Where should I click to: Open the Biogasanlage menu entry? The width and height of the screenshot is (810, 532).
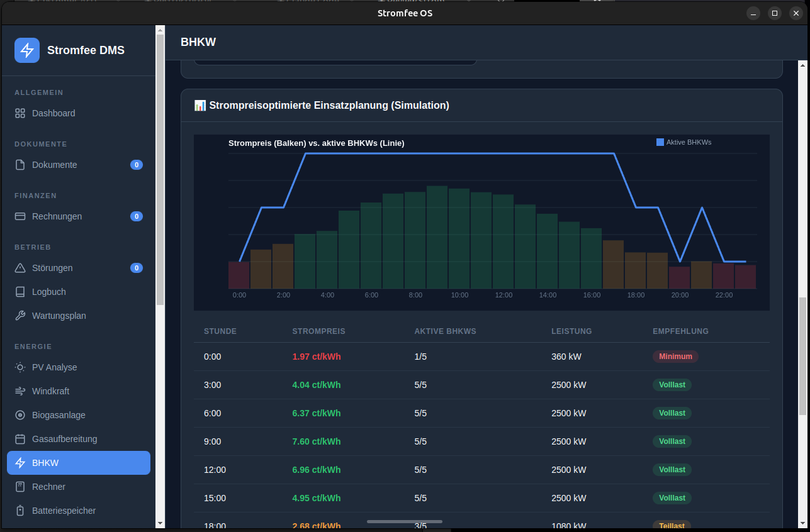pos(59,415)
